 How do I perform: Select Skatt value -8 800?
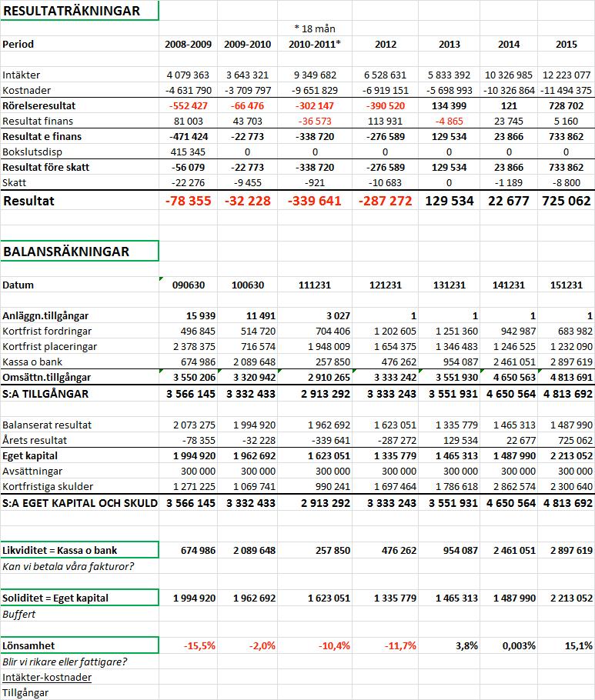[x=566, y=182]
